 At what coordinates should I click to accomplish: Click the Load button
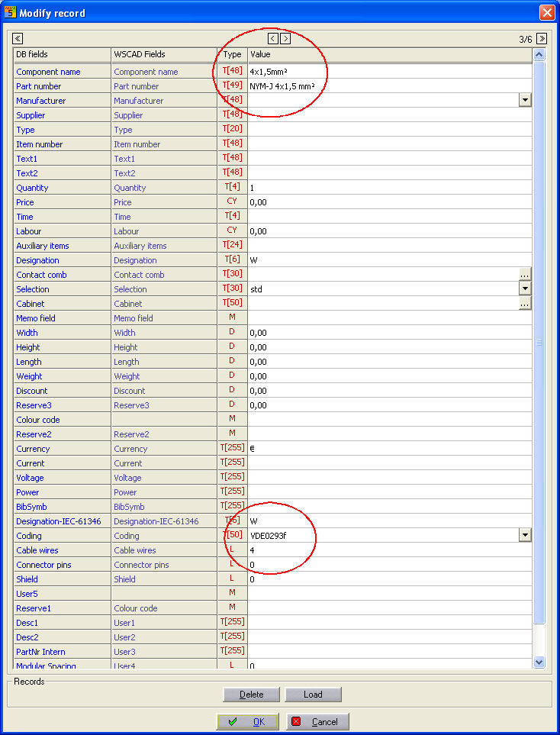(313, 695)
